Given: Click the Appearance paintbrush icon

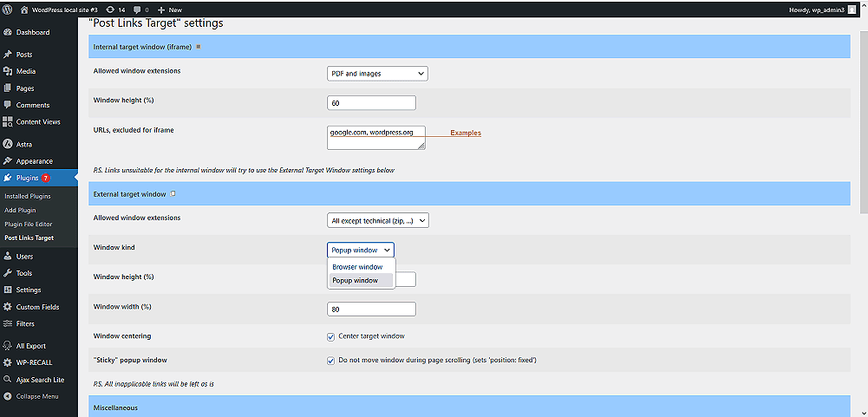Looking at the screenshot, I should point(8,161).
